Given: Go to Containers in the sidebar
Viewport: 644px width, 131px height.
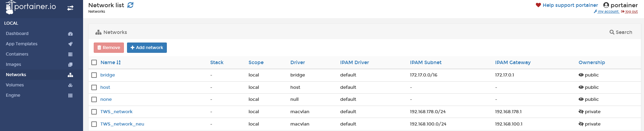Looking at the screenshot, I should click(42, 54).
